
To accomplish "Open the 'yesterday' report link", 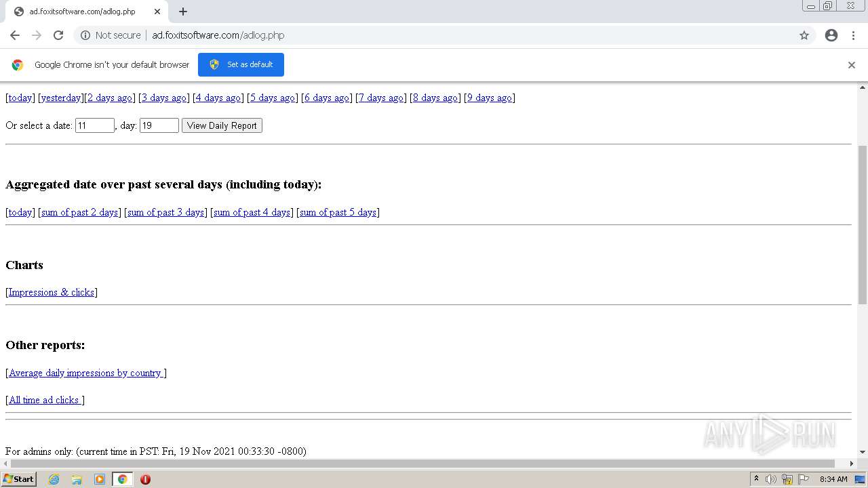I will 60,98.
